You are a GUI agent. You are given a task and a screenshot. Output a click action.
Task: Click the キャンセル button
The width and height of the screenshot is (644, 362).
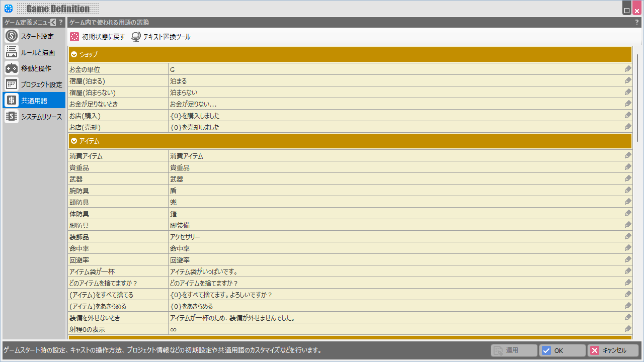click(613, 350)
